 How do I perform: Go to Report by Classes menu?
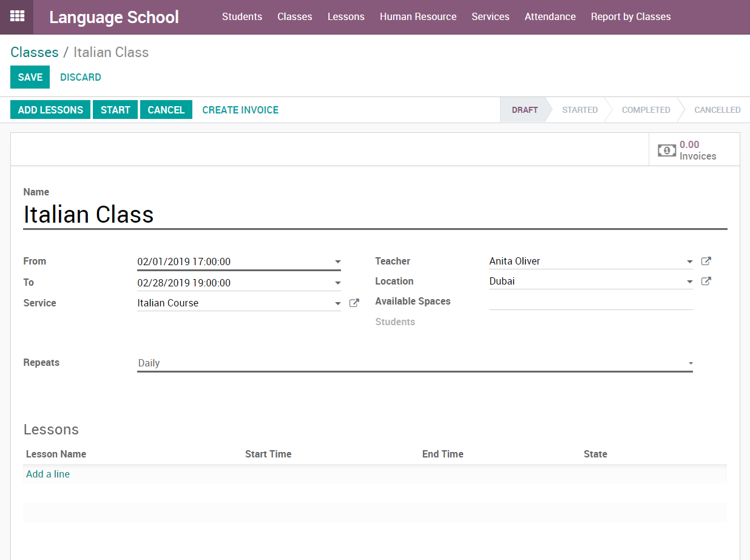coord(630,17)
